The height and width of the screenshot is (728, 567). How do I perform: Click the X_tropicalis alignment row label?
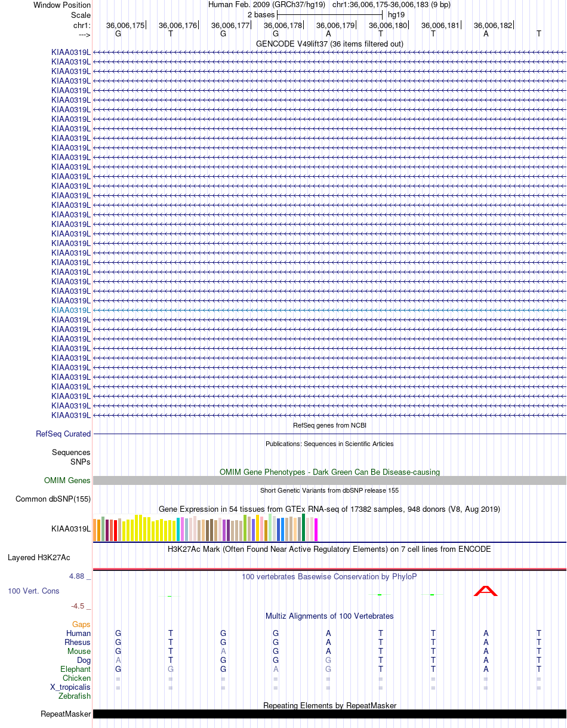(70, 687)
